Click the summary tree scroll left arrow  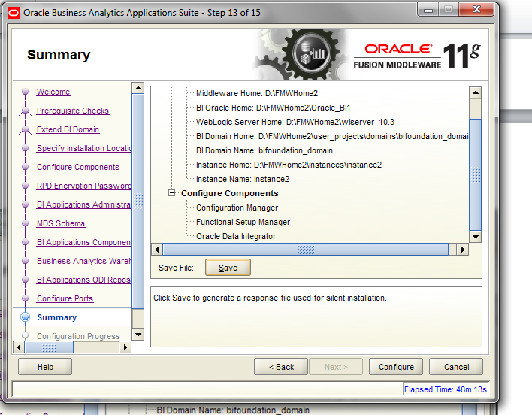pyautogui.click(x=157, y=250)
